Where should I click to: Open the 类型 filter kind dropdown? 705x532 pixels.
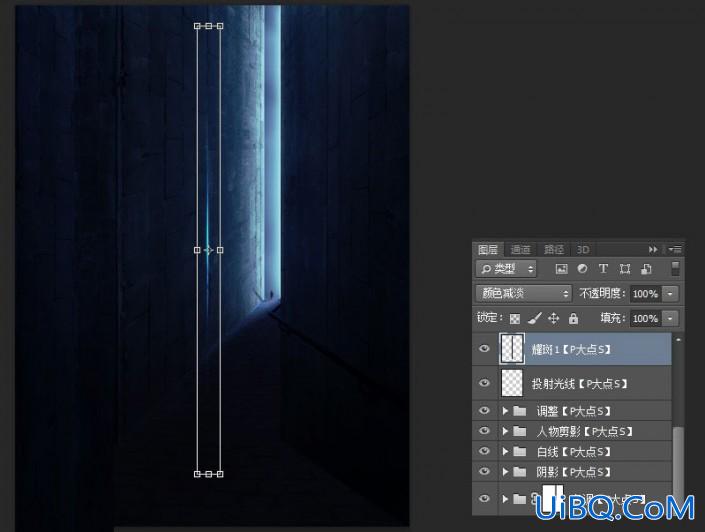pos(506,269)
